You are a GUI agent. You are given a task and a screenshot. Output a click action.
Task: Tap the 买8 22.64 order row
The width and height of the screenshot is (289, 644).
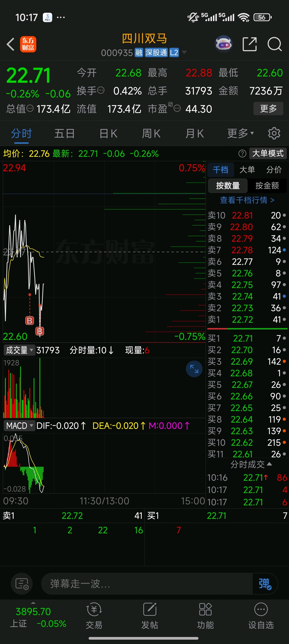[247, 419]
